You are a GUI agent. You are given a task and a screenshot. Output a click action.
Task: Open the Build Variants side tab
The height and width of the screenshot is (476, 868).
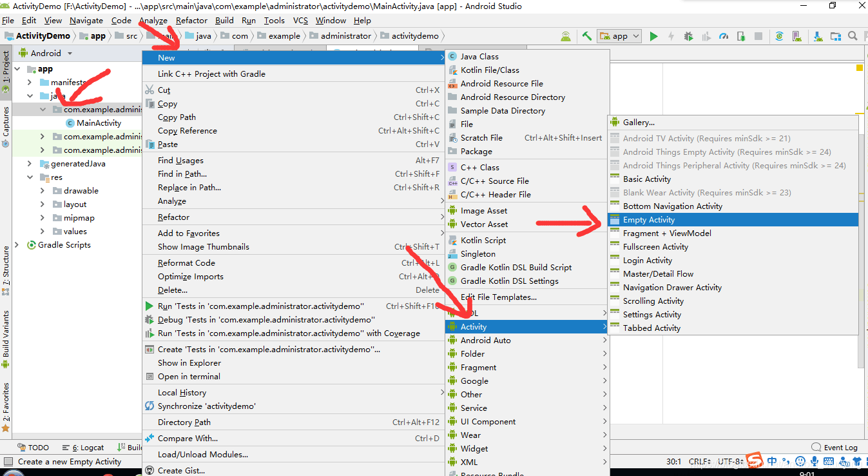tap(6, 339)
